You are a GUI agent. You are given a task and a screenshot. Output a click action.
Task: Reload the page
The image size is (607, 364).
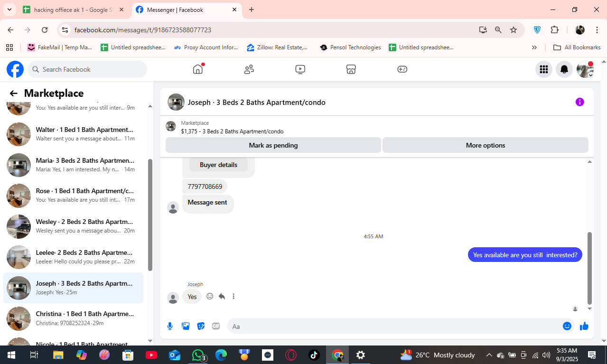(45, 30)
